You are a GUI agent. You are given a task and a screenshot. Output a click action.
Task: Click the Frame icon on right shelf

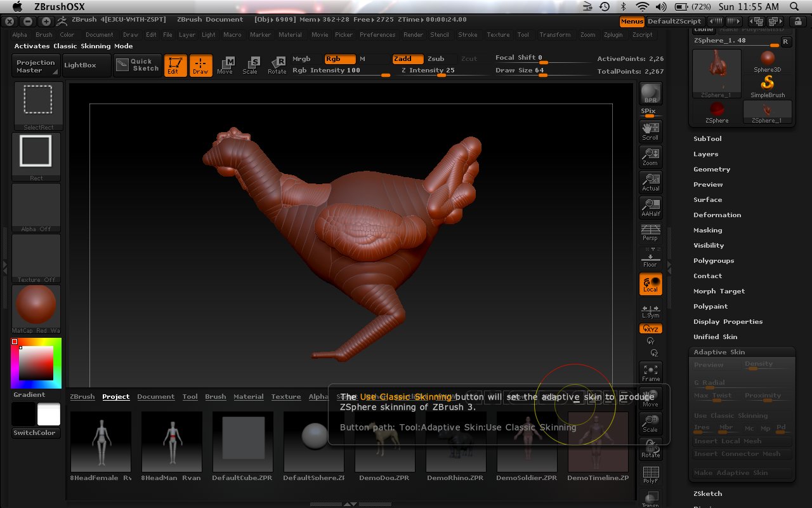point(651,372)
